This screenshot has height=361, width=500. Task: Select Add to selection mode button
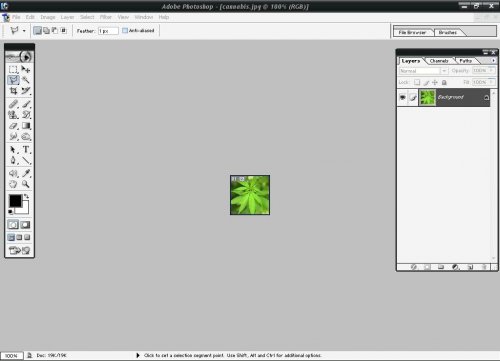tap(46, 31)
